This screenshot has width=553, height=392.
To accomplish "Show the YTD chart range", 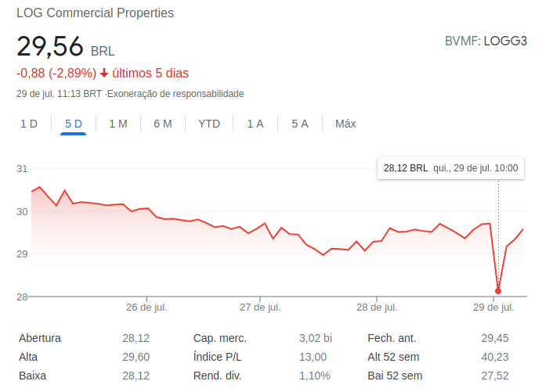I will click(x=209, y=124).
